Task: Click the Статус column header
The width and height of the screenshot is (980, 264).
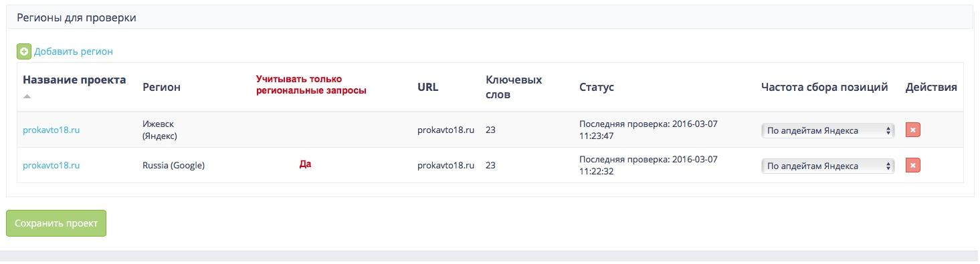Action: tap(597, 87)
